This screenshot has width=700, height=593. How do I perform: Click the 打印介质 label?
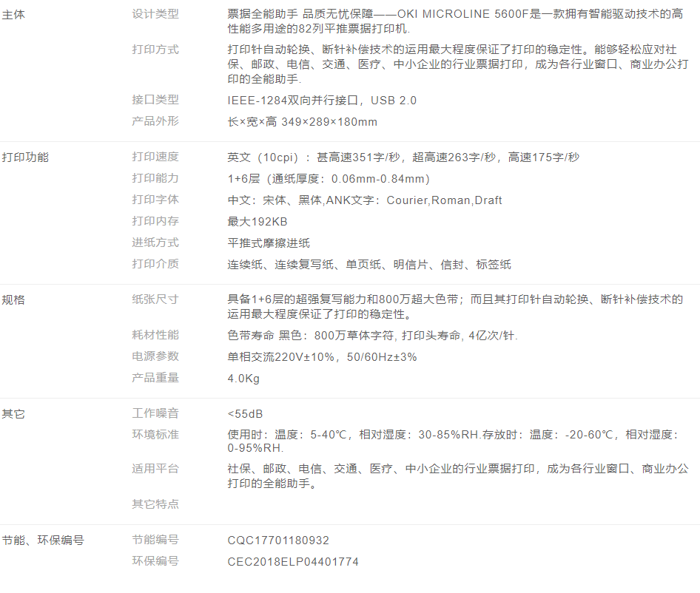[155, 264]
